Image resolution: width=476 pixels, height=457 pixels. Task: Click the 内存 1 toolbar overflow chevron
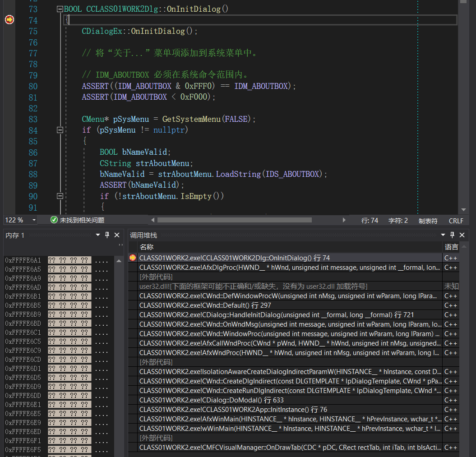120,245
